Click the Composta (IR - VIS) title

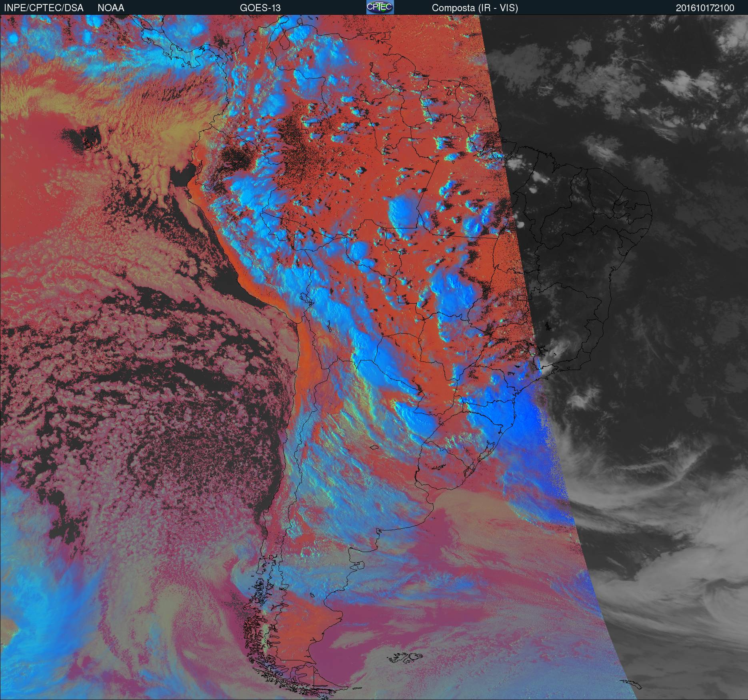tap(474, 8)
